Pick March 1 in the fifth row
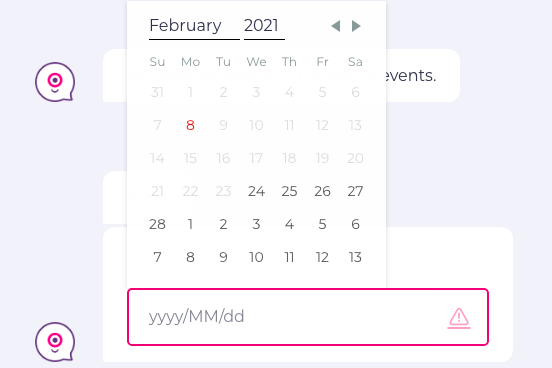Screen dimensions: 552x368 click(190, 224)
